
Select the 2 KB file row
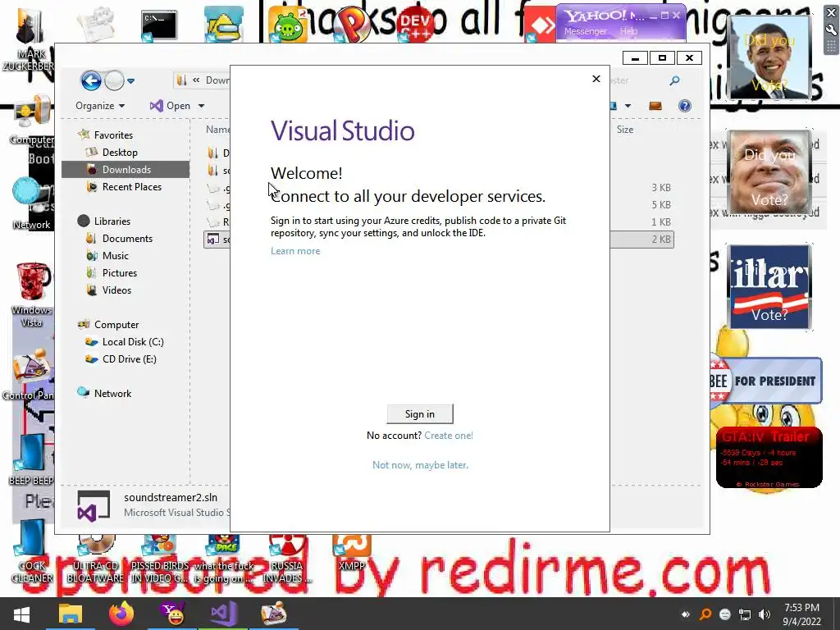(438, 239)
